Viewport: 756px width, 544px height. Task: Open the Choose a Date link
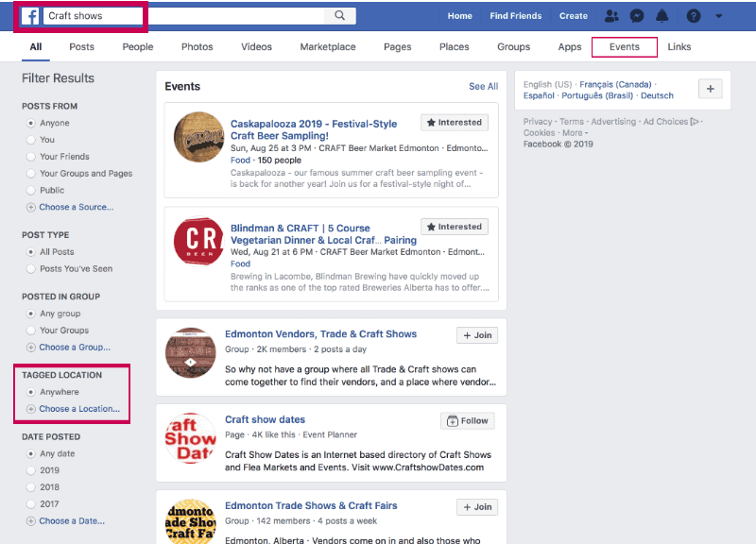point(72,521)
